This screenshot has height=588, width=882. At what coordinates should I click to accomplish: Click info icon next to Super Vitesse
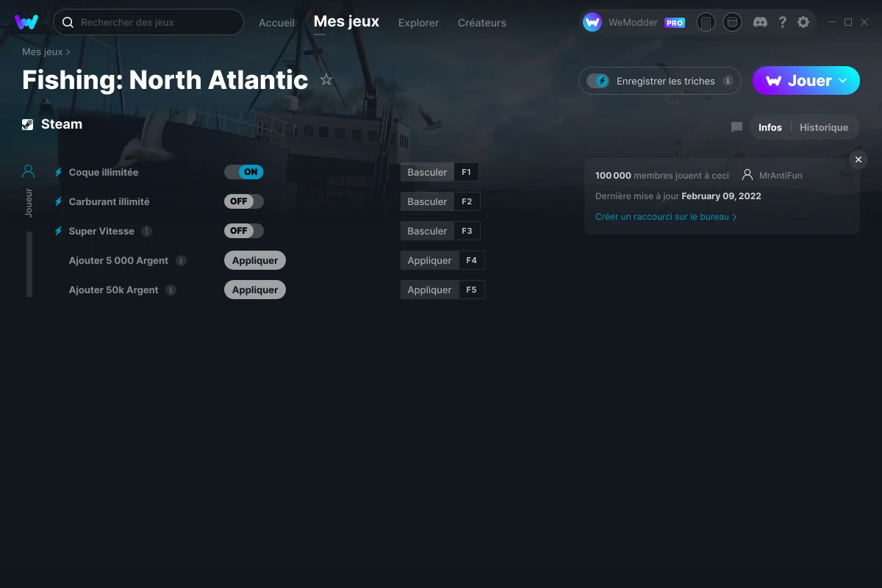[x=146, y=231]
